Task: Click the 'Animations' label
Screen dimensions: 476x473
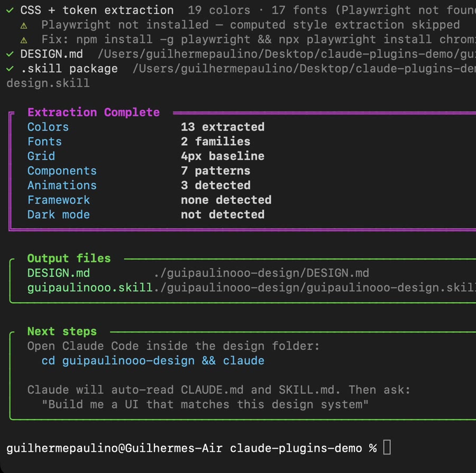Action: [62, 185]
